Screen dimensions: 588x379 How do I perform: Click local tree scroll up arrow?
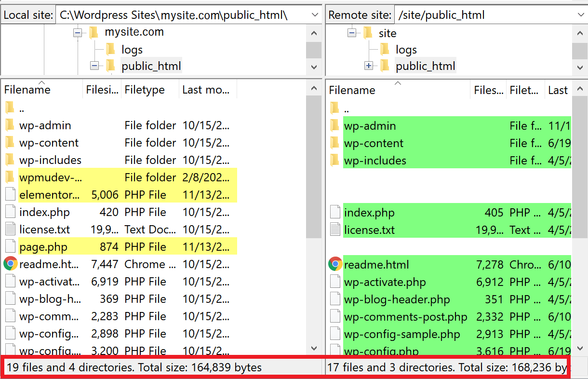[x=314, y=33]
